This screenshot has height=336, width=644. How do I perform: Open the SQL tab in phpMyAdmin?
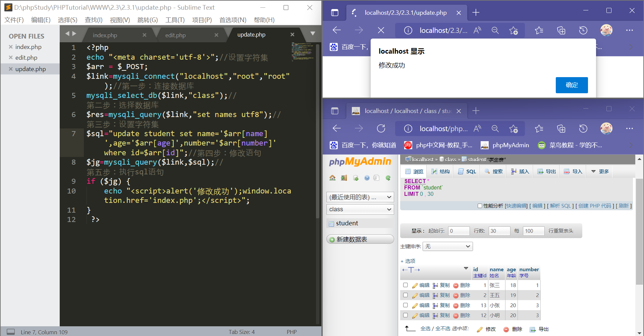click(467, 172)
